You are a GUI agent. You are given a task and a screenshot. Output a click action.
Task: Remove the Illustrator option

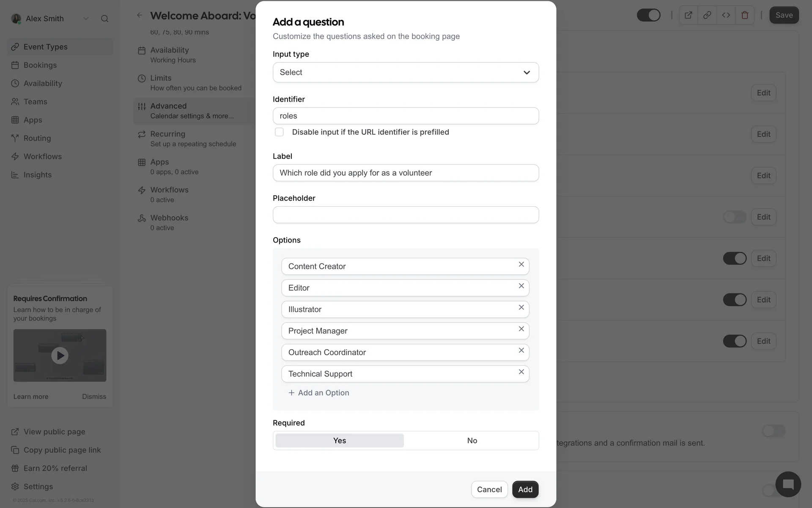point(521,308)
